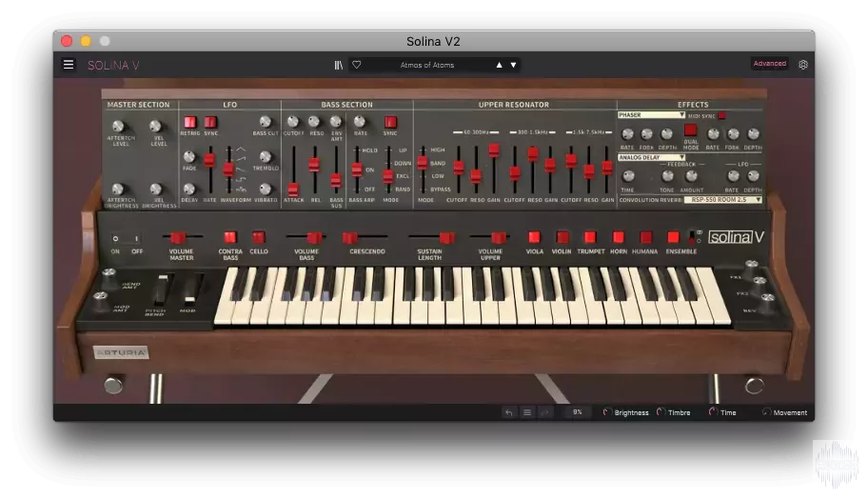Open the hamburger main menu
This screenshot has height=498, width=868.
[69, 65]
